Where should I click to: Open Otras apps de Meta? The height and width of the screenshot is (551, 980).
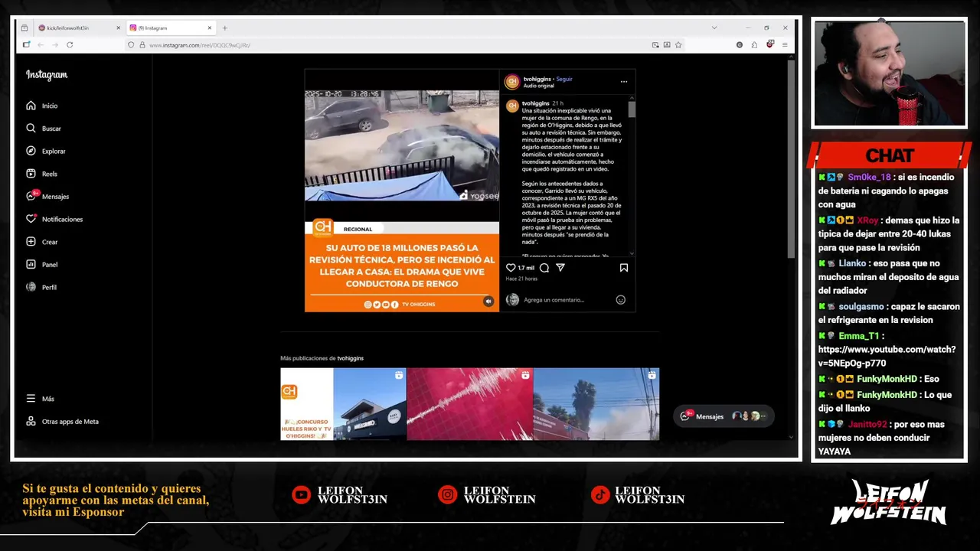pyautogui.click(x=63, y=422)
